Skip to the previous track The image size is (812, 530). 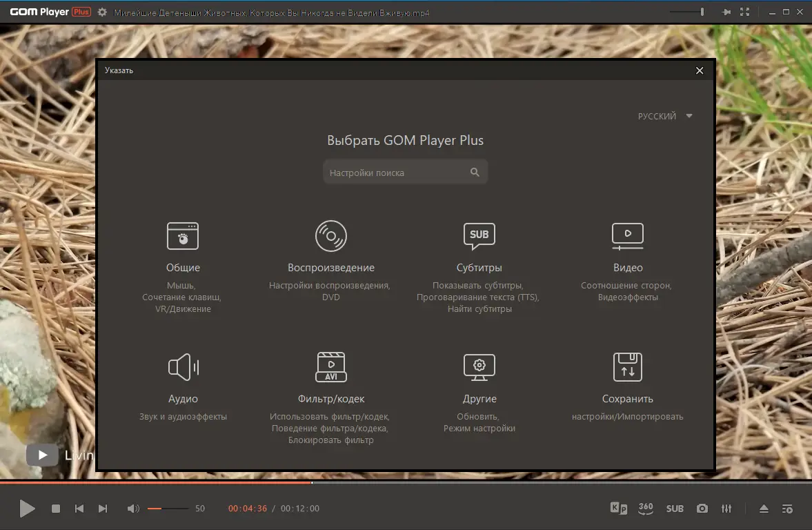79,509
